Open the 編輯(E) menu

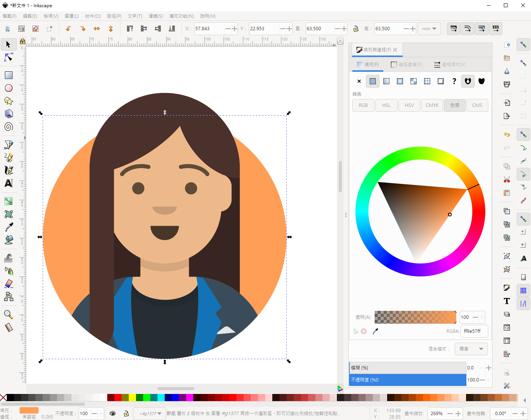[30, 16]
